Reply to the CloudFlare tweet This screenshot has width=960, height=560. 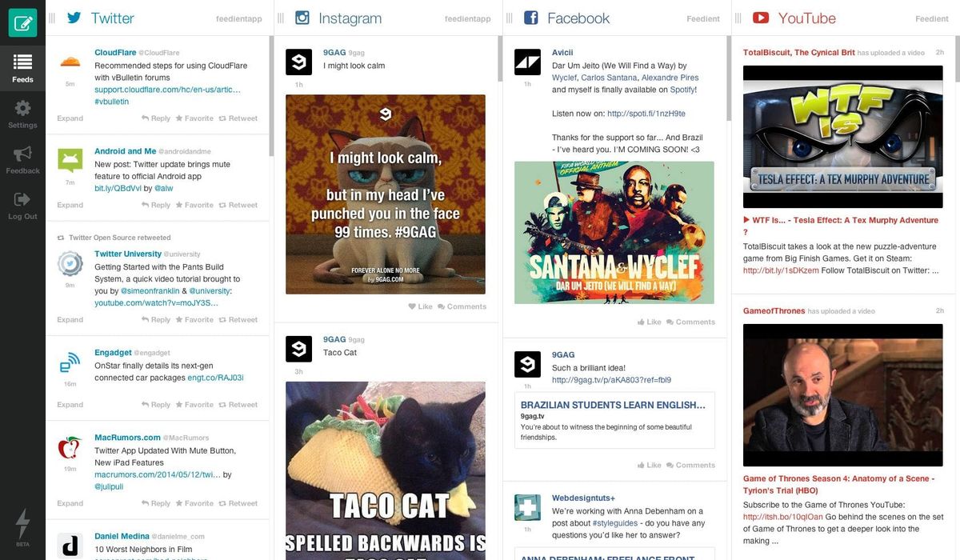tap(156, 118)
